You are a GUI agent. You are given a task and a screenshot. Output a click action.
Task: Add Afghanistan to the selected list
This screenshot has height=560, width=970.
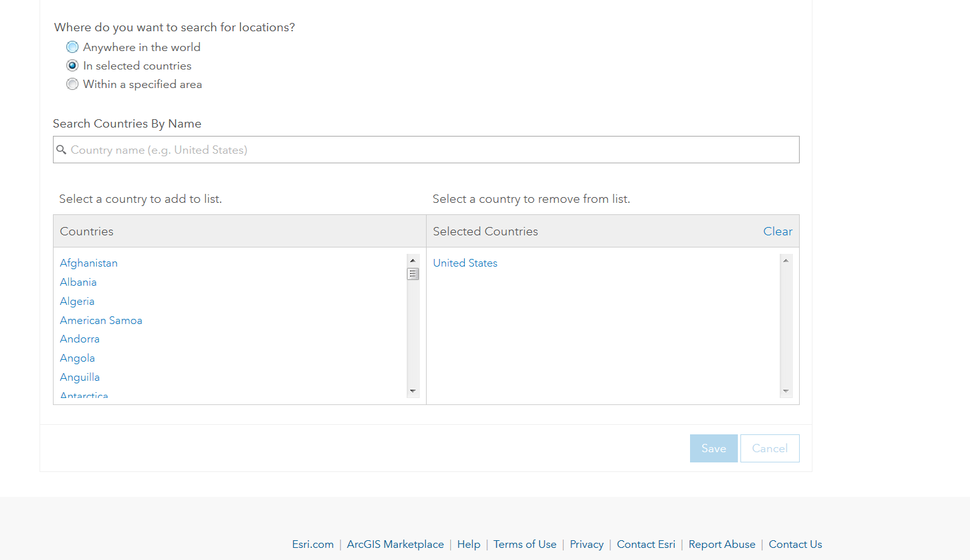[x=89, y=263]
